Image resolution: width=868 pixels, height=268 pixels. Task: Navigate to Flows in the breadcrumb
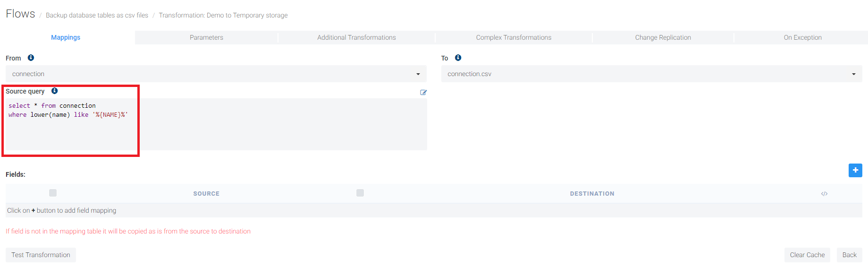point(20,14)
